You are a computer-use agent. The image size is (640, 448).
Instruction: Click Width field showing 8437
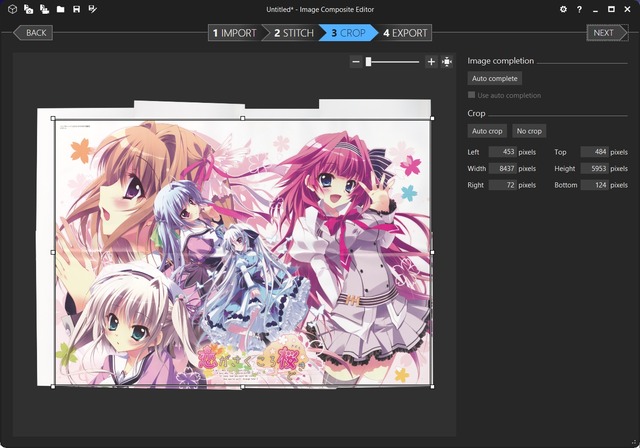[x=502, y=169]
